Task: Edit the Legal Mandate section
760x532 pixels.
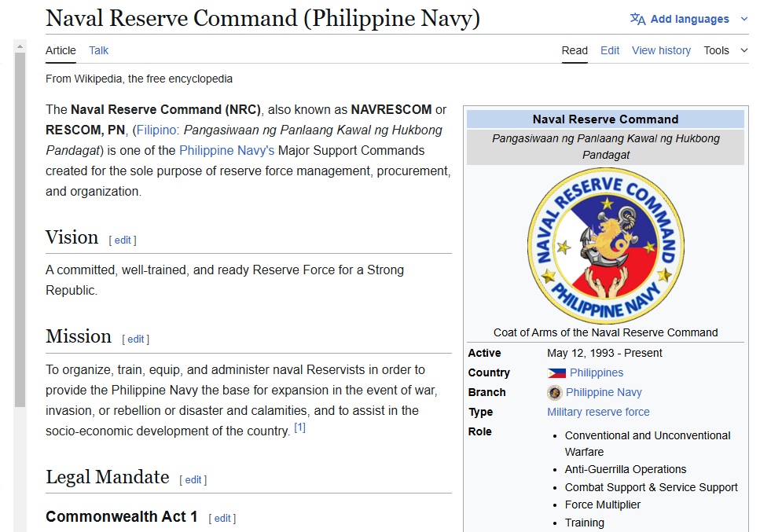Action: (193, 479)
